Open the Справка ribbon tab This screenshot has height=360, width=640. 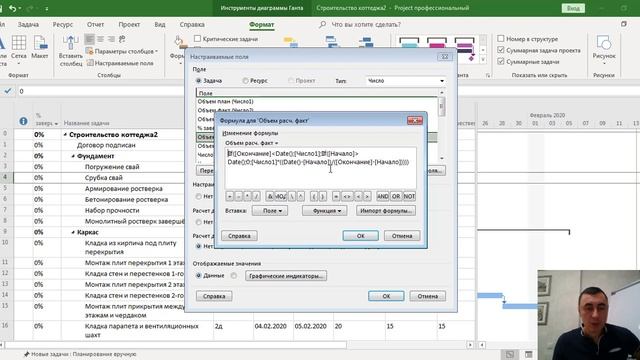point(192,24)
